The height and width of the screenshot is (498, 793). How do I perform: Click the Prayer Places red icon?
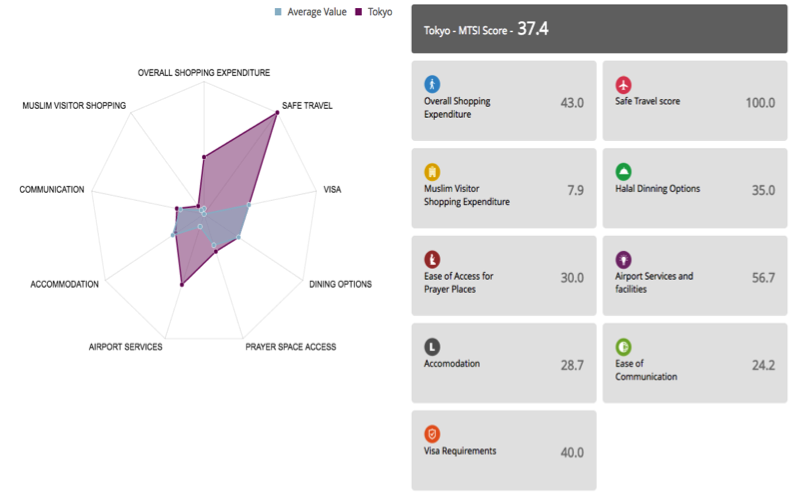[432, 259]
